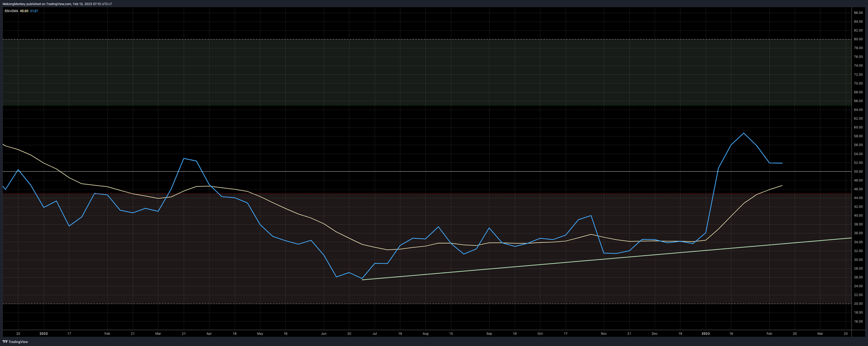Select the 80.00 value on the price scale

(858, 39)
